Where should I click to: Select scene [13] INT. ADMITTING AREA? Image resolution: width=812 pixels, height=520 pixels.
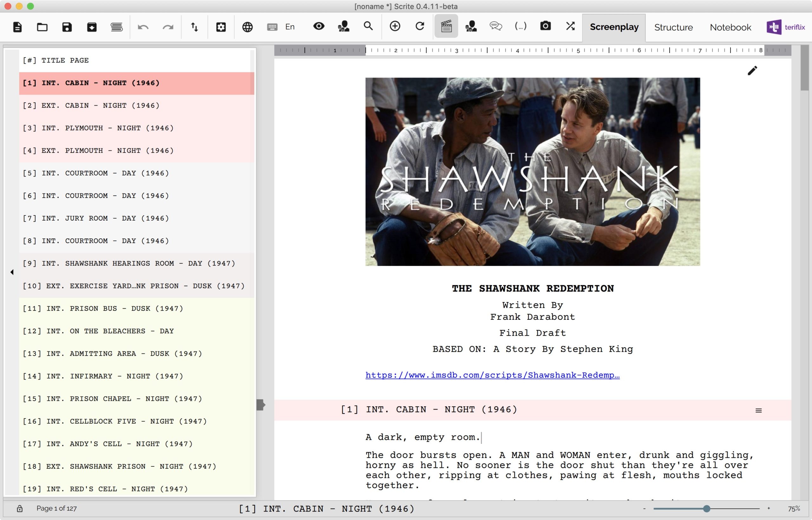pos(137,354)
